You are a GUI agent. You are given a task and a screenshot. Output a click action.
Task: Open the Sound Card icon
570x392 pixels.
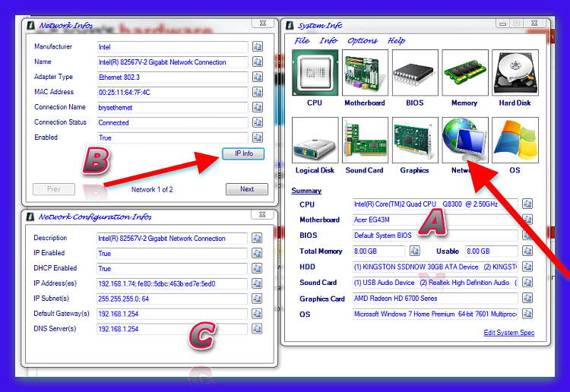pos(365,140)
